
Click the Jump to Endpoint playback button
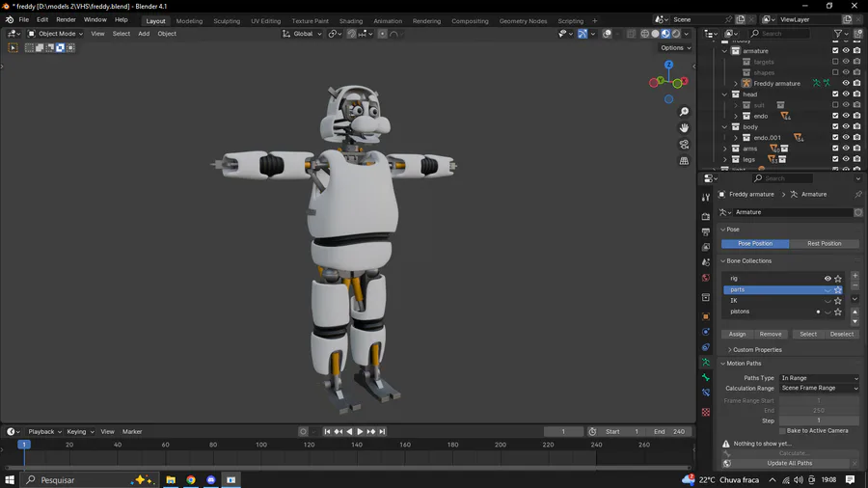tap(383, 432)
